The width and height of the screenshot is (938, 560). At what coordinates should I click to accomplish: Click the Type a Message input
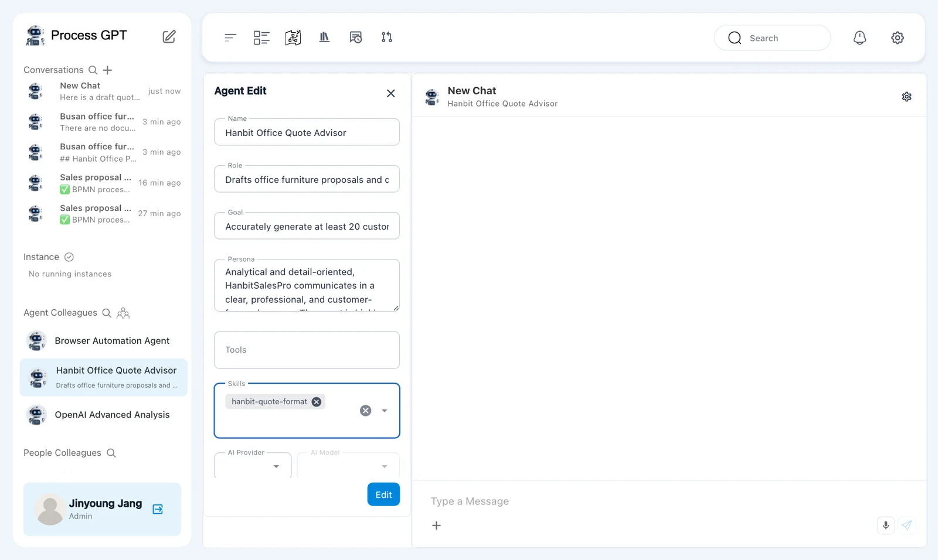click(668, 501)
